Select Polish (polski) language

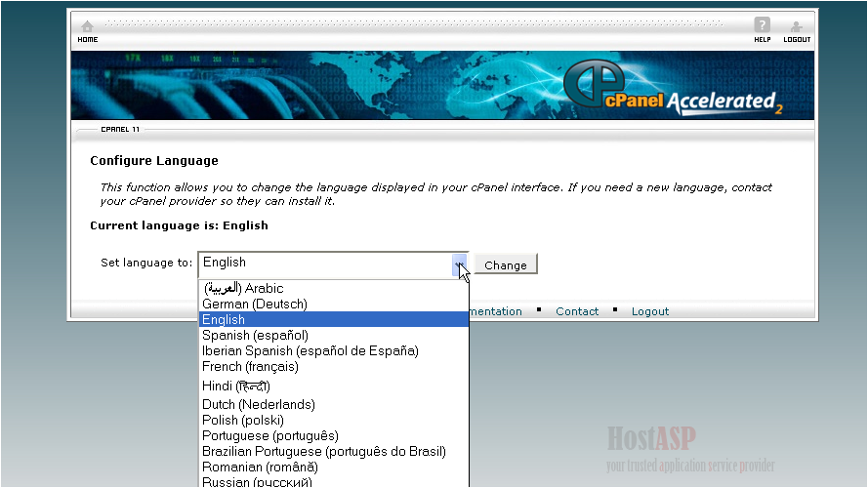click(243, 420)
